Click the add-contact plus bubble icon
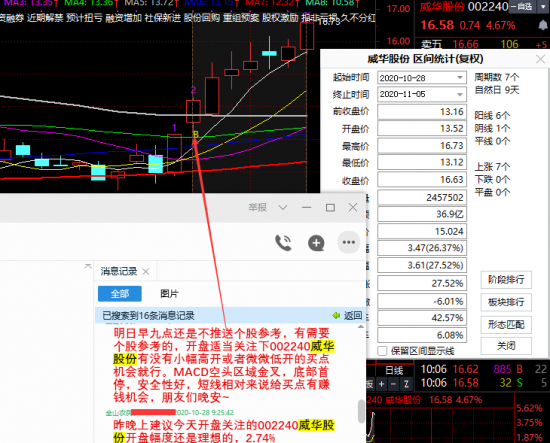Screen dimensions: 550x443 pos(316,243)
